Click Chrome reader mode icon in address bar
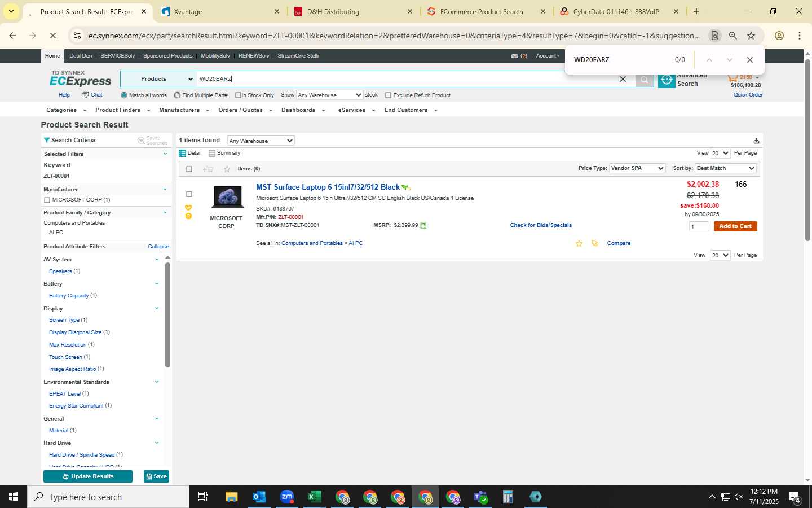 click(714, 36)
